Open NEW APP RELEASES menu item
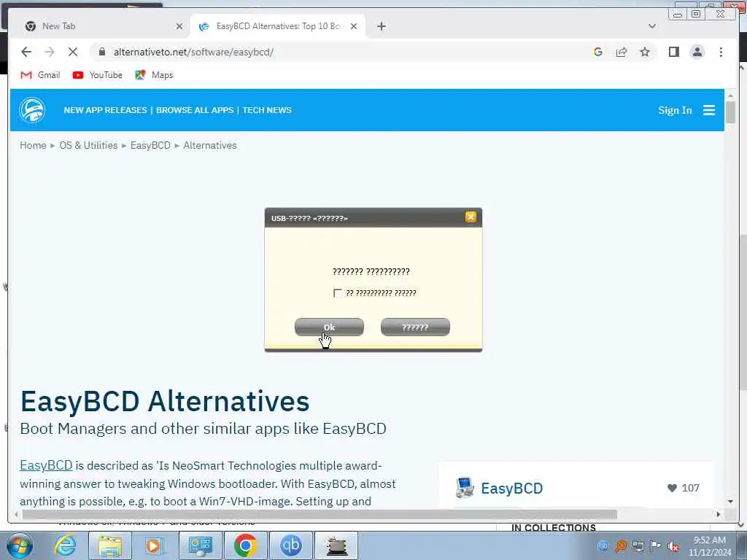Viewport: 747px width, 560px height. pos(105,110)
